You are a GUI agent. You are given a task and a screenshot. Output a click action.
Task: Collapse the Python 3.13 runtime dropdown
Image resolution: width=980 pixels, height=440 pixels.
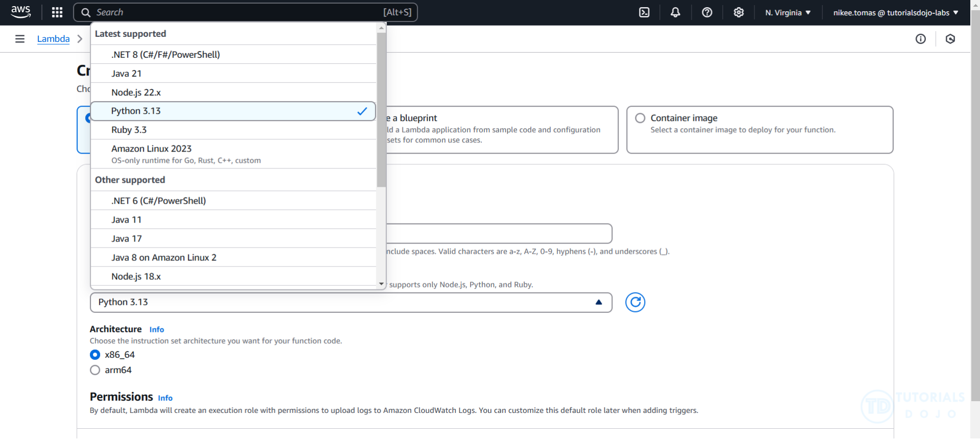point(351,303)
